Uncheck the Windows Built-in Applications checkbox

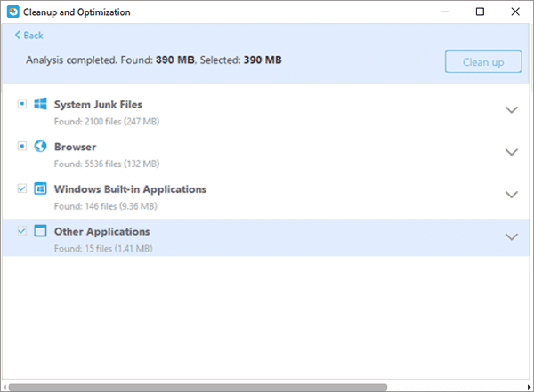[x=21, y=189]
